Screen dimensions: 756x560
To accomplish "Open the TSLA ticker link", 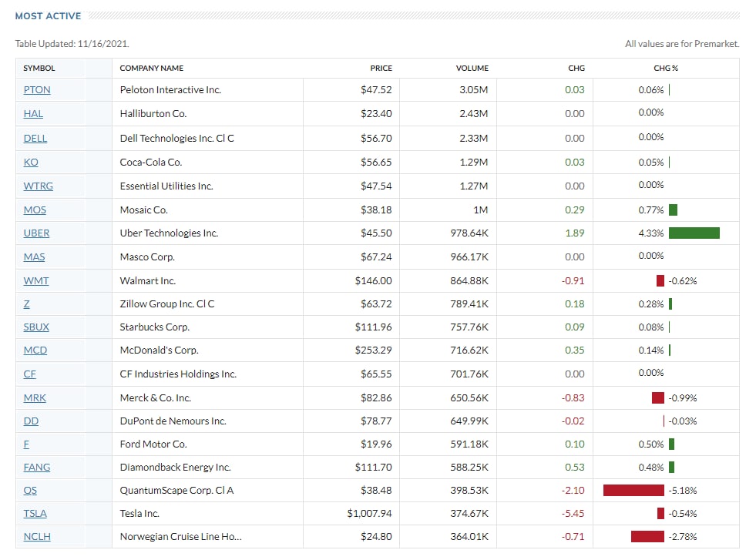I will (x=35, y=514).
